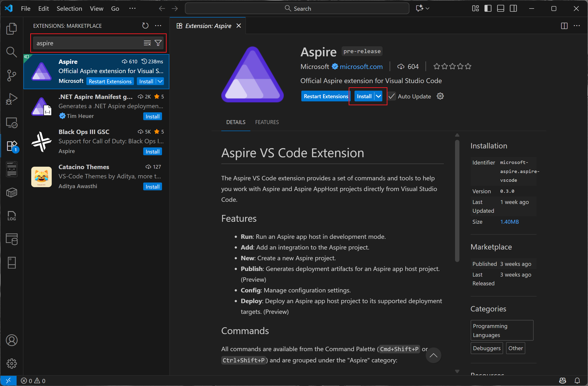The height and width of the screenshot is (386, 588).
Task: Open the Aspire extension gear settings
Action: tap(440, 96)
